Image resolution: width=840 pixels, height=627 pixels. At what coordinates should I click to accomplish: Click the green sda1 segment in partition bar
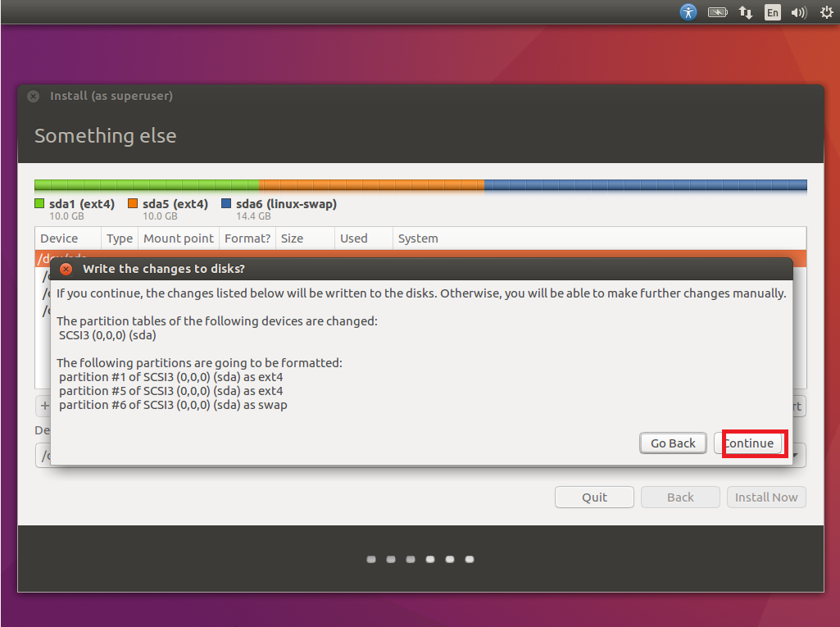point(146,185)
